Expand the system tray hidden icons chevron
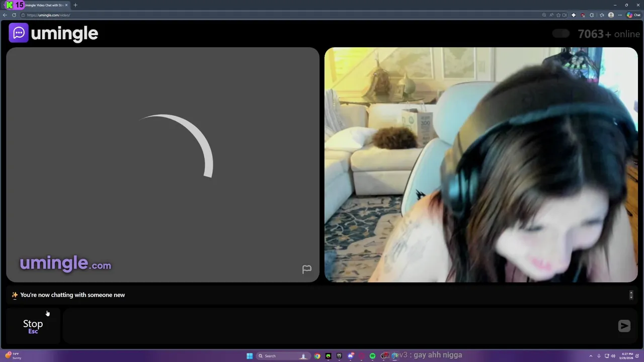The image size is (644, 362). point(591,356)
